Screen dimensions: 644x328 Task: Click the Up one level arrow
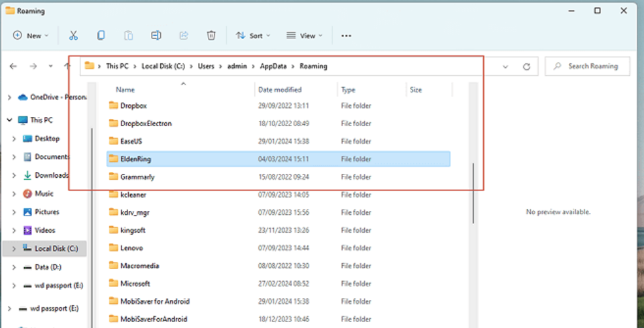(67, 66)
